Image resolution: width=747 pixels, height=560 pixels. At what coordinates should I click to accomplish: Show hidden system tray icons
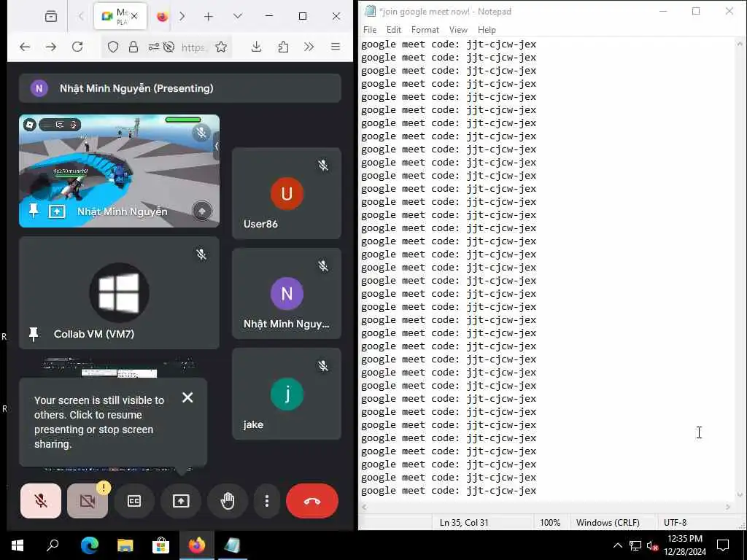pyautogui.click(x=617, y=545)
